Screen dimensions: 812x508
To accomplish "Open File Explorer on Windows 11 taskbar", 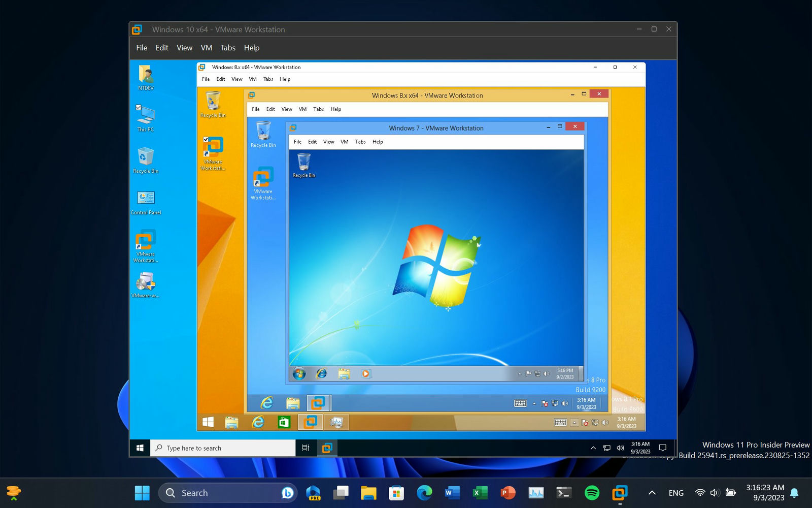I will click(368, 493).
